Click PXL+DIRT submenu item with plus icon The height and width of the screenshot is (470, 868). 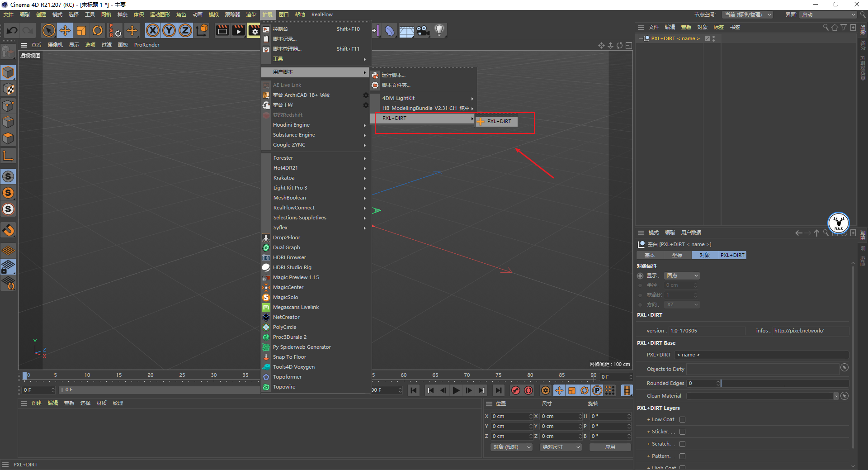pyautogui.click(x=496, y=121)
